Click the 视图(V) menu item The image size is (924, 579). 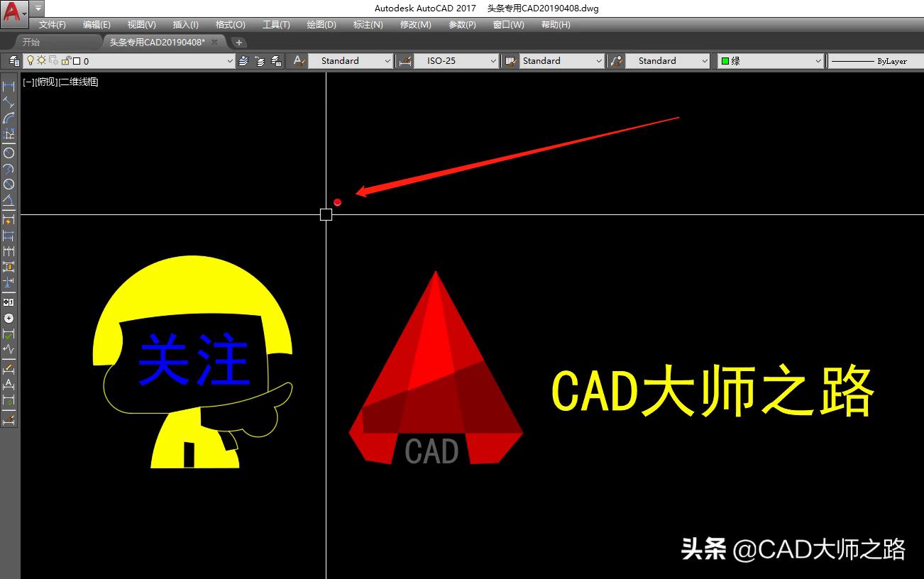coord(141,24)
